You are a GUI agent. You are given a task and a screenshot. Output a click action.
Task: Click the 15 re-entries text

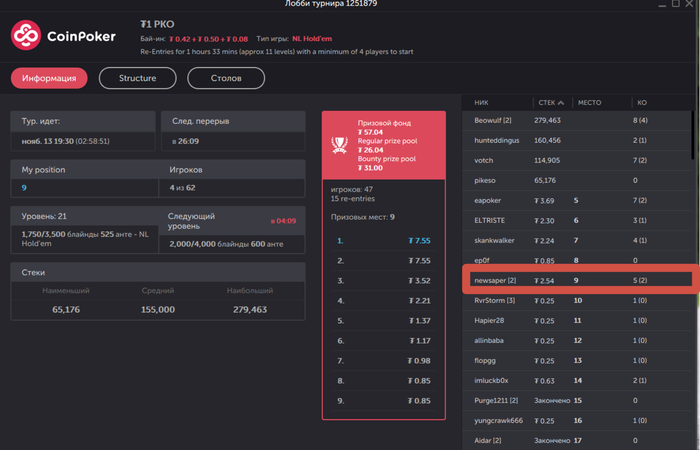353,199
